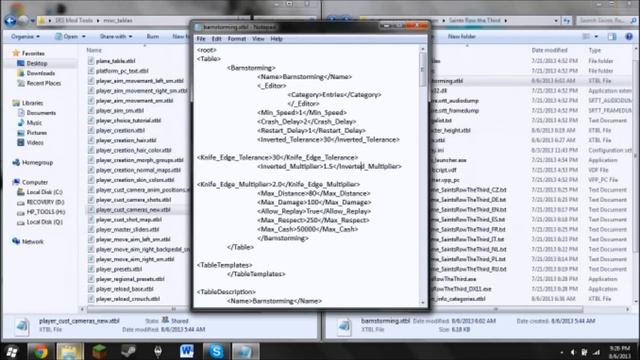Image resolution: width=640 pixels, height=360 pixels.
Task: Open the File menu in Notepad
Action: pos(201,39)
